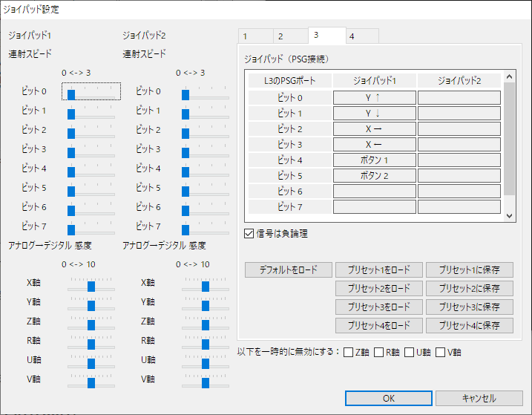Enable the Z軸 disable checkbox

(x=349, y=352)
